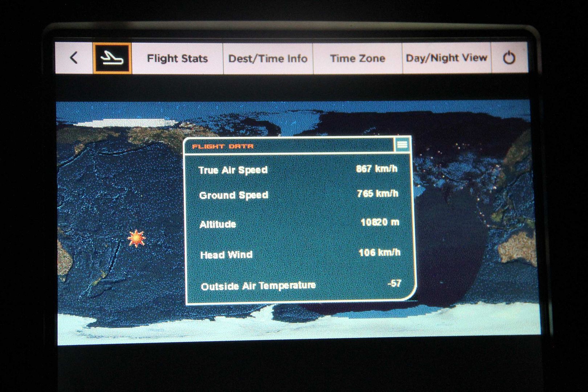Tap the 867 km/h air speed value
This screenshot has width=588, height=392.
(x=376, y=169)
